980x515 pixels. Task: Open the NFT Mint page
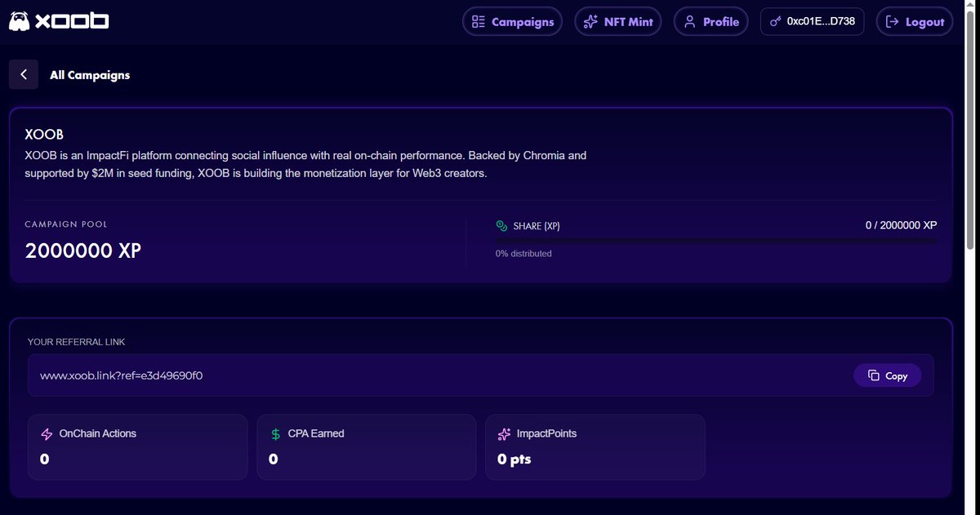coord(618,22)
